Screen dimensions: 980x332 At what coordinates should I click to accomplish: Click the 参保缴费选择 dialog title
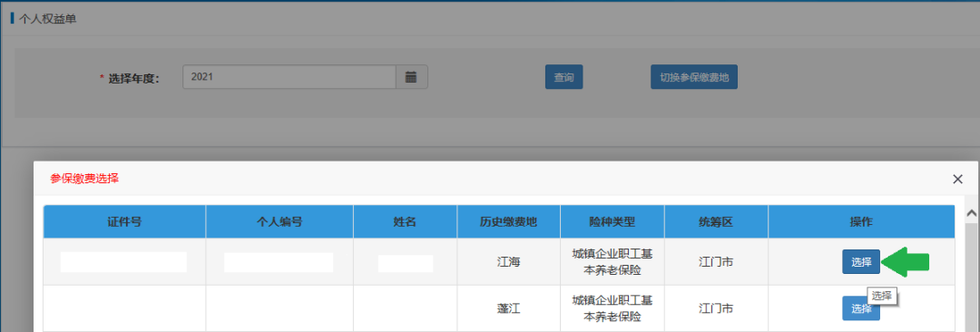(84, 179)
